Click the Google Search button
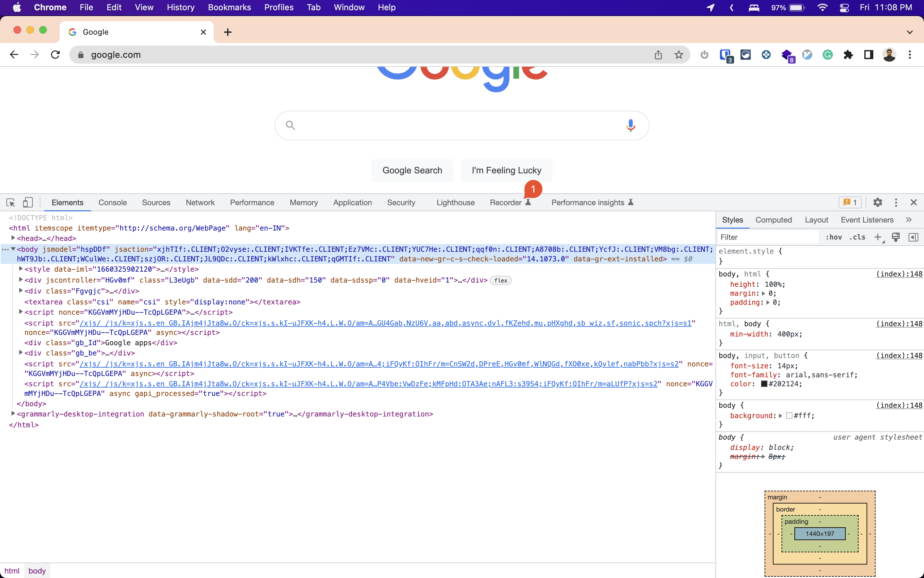The width and height of the screenshot is (924, 578). pyautogui.click(x=412, y=171)
